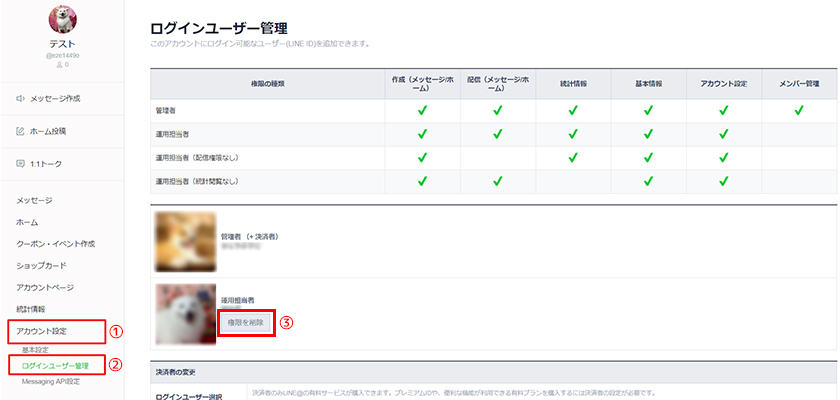
Task: Click the 権限を削除 button for 運用担当者
Action: click(245, 322)
